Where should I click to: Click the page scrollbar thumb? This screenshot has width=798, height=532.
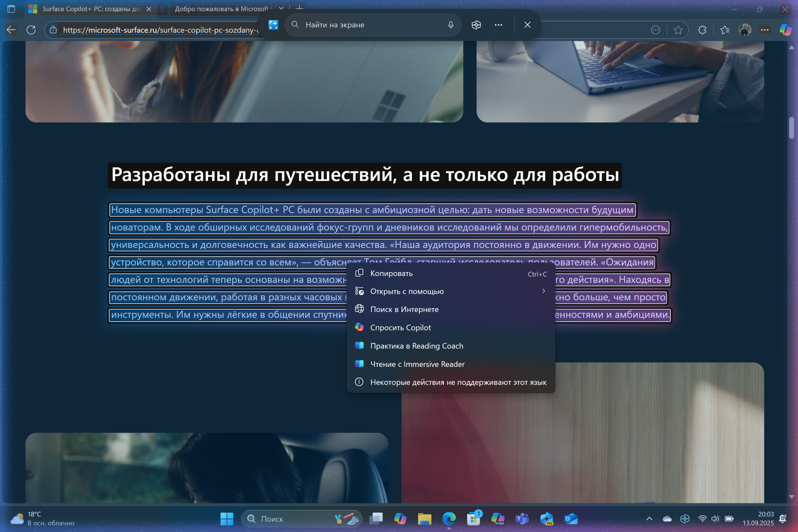click(x=791, y=128)
